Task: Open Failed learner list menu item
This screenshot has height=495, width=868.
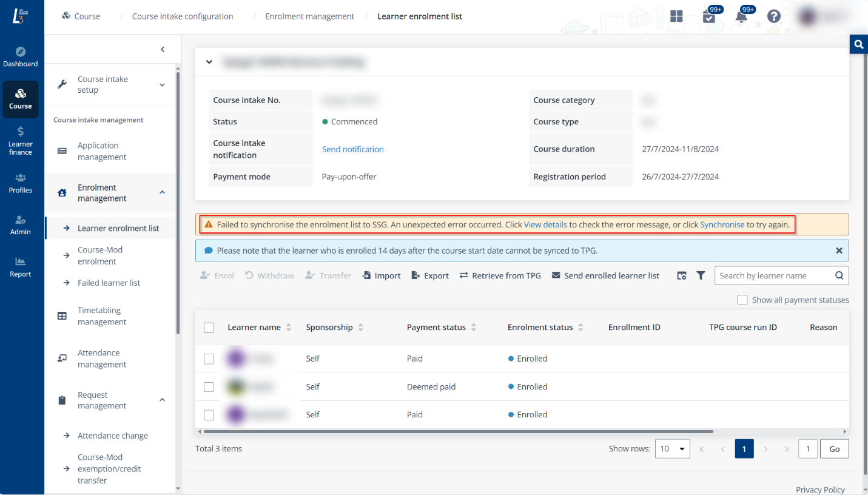Action: pos(109,283)
